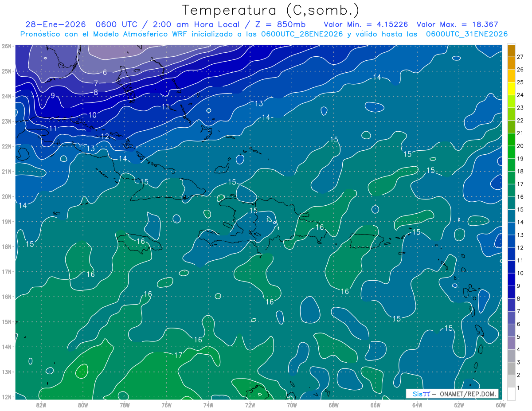Click the 19N latitude axis label
Screen dimensions: 532x411
6,222
